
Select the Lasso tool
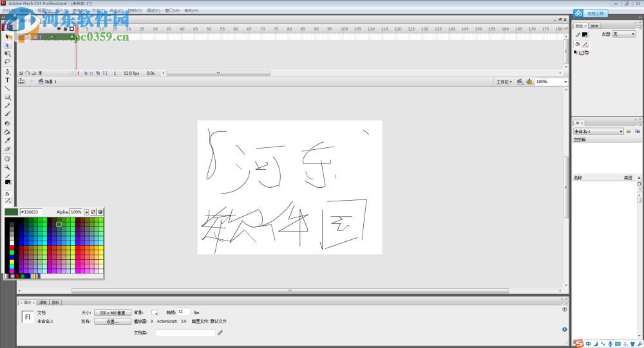7,62
